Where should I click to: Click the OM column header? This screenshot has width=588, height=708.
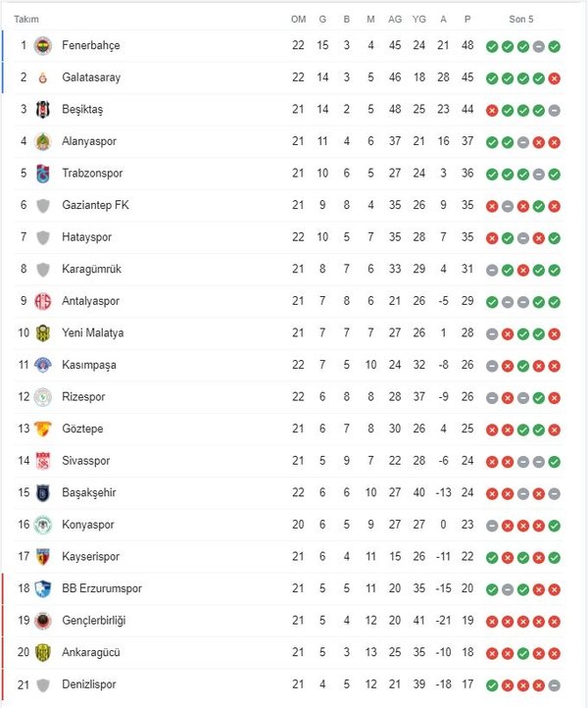pyautogui.click(x=298, y=20)
